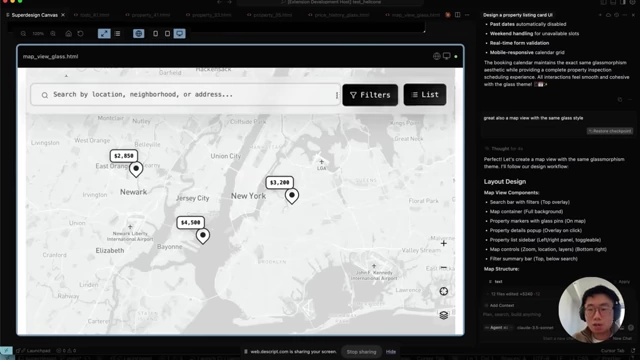Zoom in map with plus control

[444, 243]
